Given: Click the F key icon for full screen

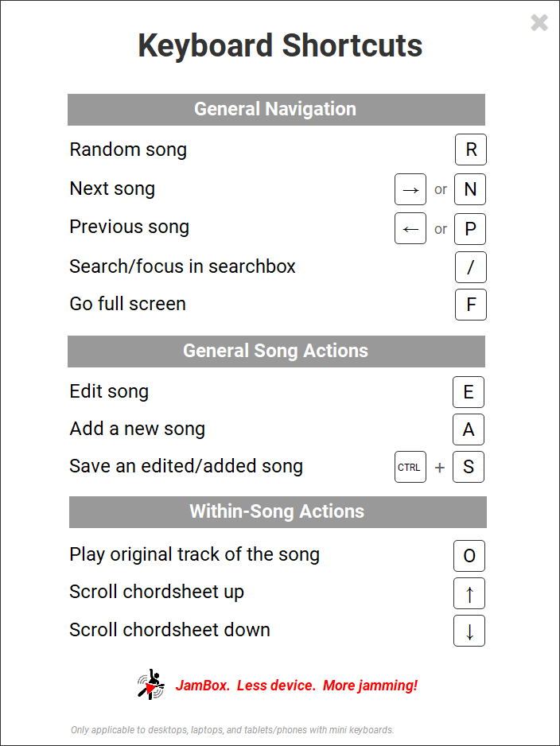Looking at the screenshot, I should tap(471, 305).
